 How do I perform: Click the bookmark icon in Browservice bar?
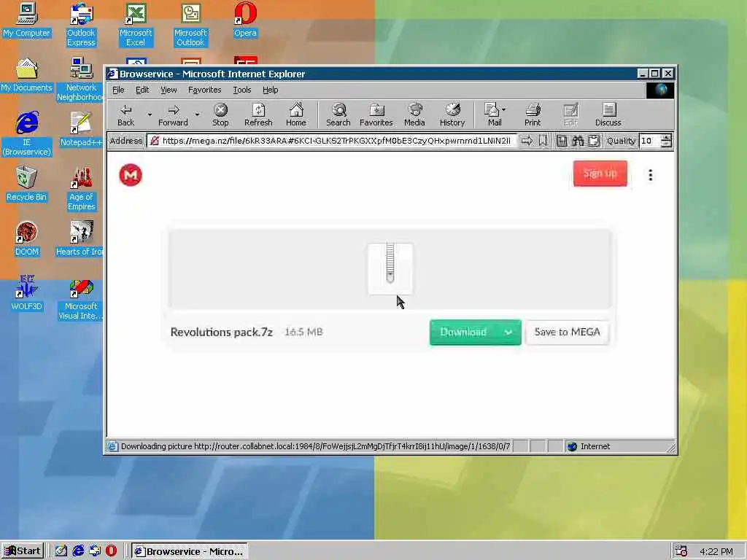(x=543, y=141)
